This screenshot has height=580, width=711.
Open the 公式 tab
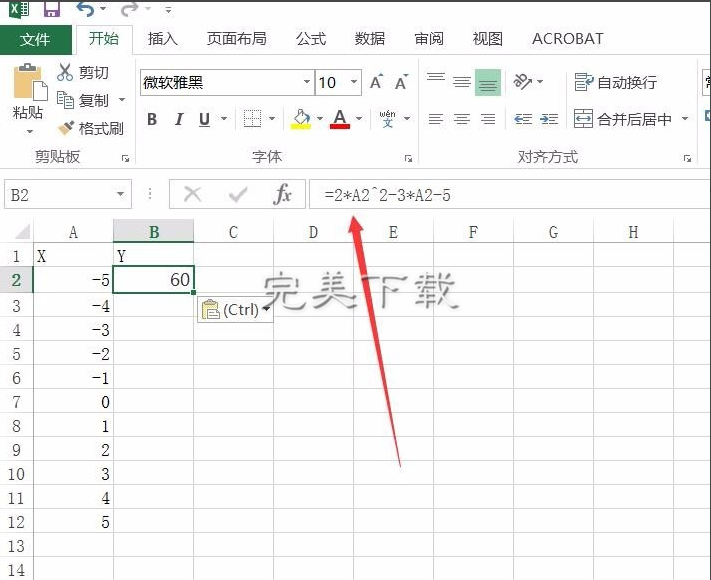311,39
